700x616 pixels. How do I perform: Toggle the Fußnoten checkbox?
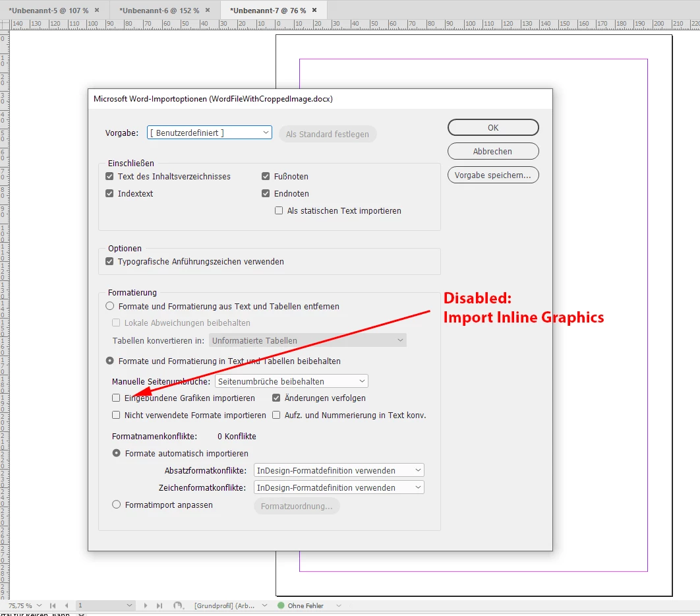(x=266, y=177)
